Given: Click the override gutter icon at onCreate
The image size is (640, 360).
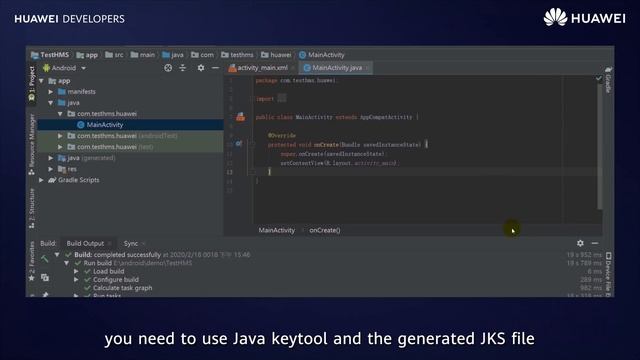Looking at the screenshot, I should click(x=238, y=144).
